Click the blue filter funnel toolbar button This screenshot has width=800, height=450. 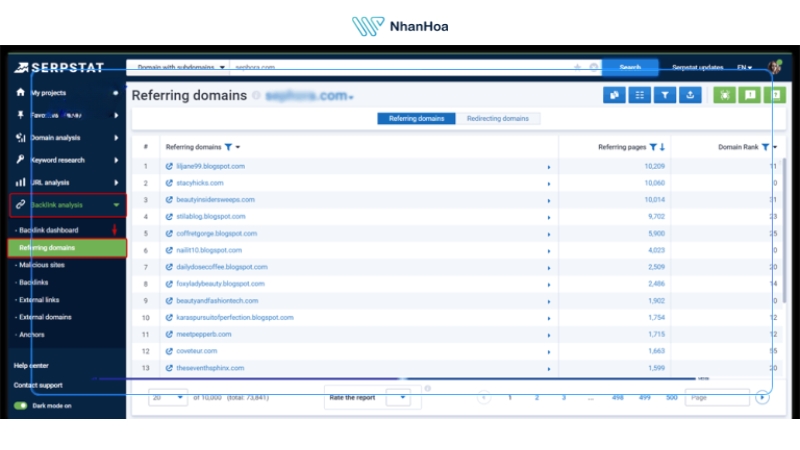[665, 95]
